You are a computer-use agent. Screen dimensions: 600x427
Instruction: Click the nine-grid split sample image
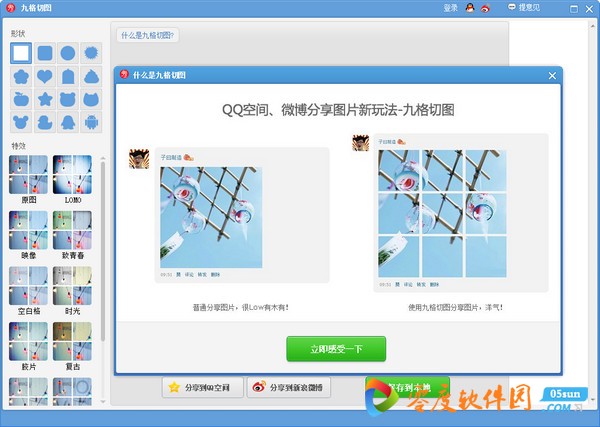coord(442,214)
